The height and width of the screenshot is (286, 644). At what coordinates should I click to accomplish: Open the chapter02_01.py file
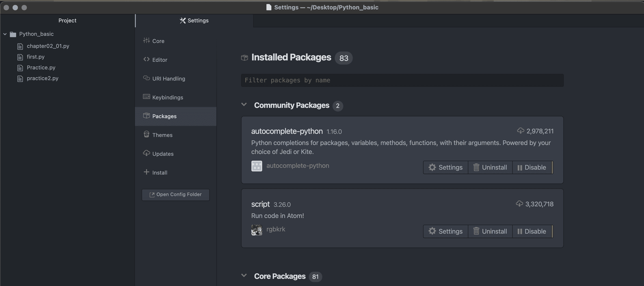click(x=48, y=46)
